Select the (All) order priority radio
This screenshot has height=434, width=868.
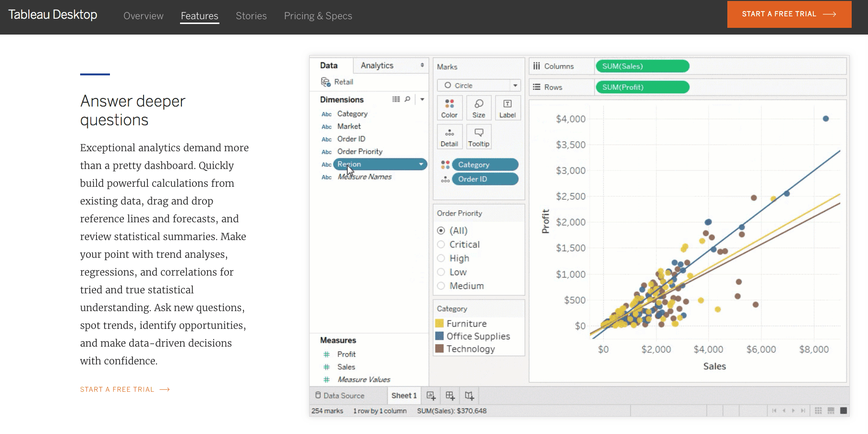441,230
